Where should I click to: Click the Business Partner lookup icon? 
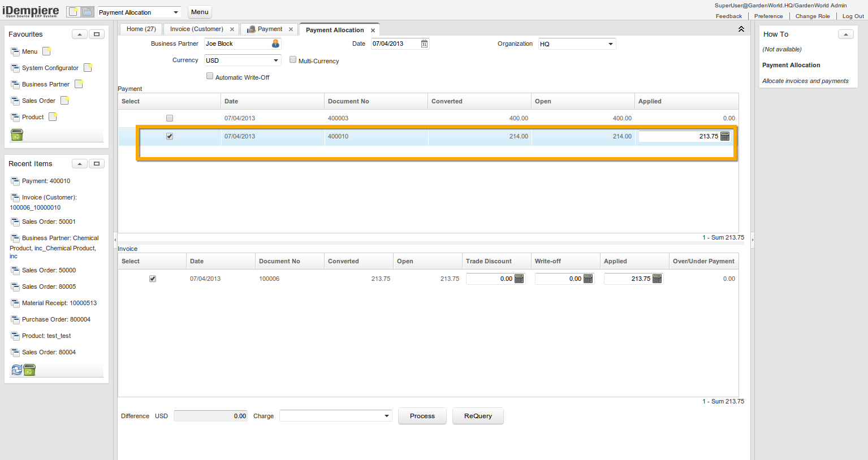coord(275,44)
